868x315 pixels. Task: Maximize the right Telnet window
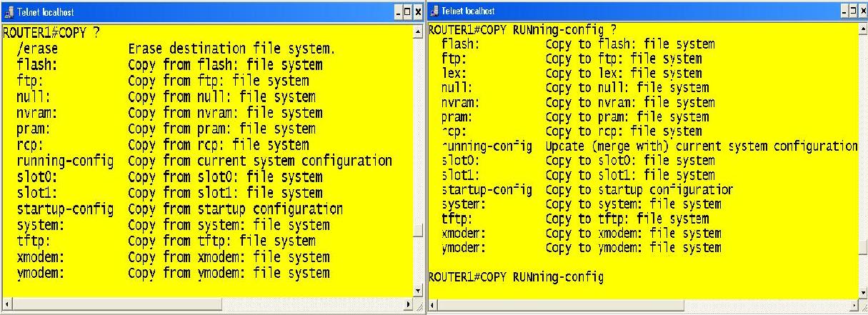tap(854, 11)
